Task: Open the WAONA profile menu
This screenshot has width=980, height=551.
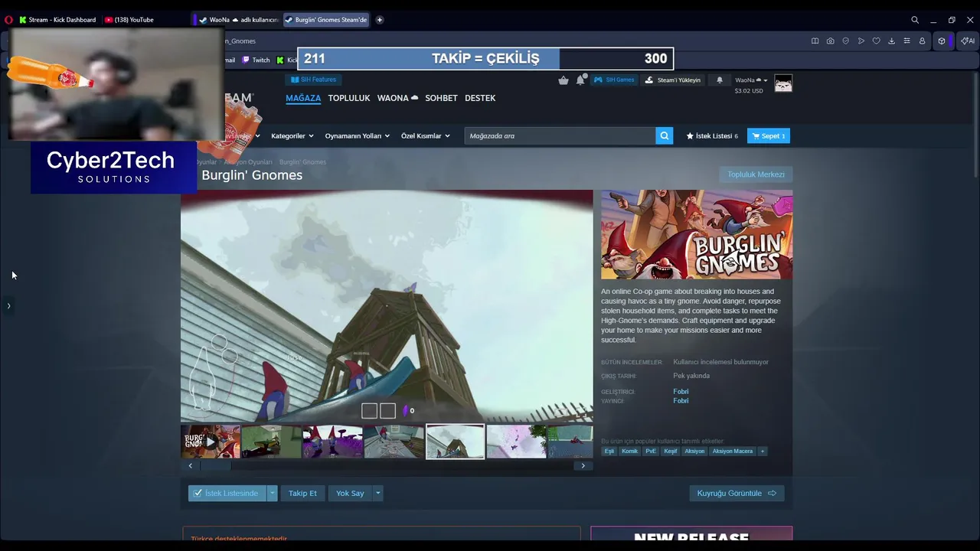Action: [x=397, y=98]
